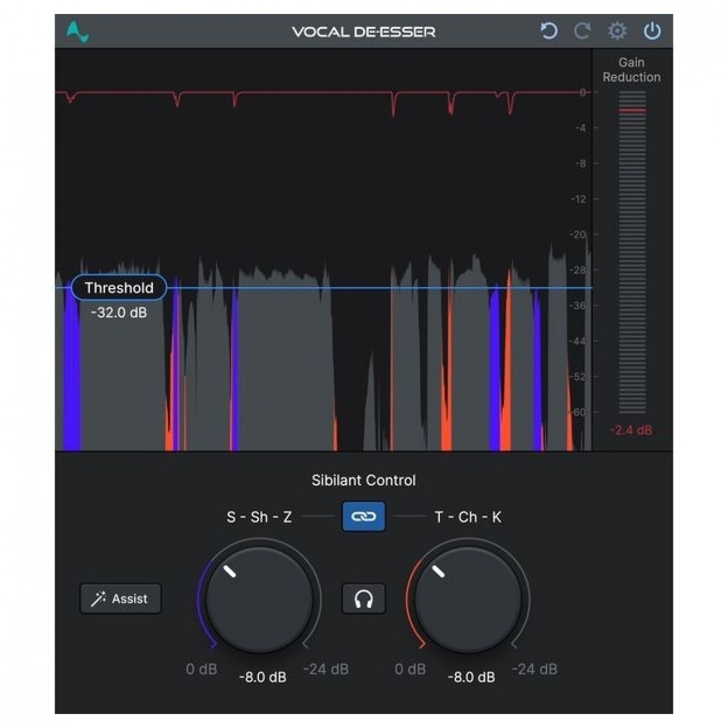Click the T-Ch-K -8.0 dB value

[x=471, y=677]
